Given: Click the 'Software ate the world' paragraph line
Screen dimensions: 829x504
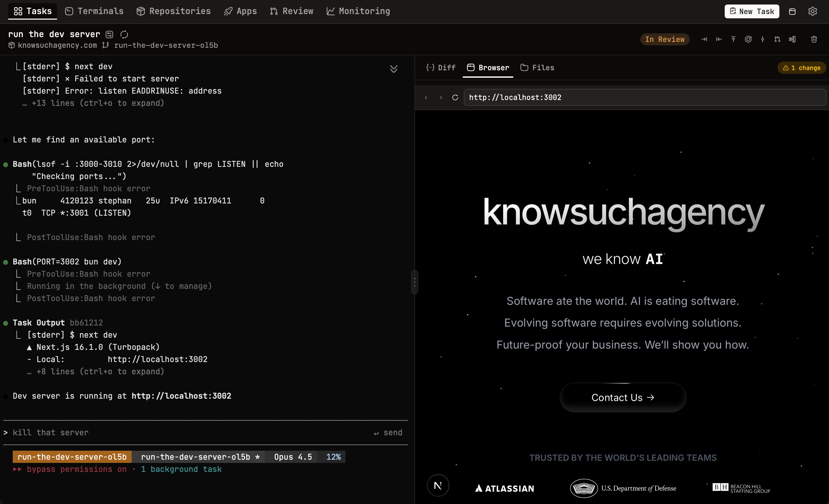Looking at the screenshot, I should (623, 301).
